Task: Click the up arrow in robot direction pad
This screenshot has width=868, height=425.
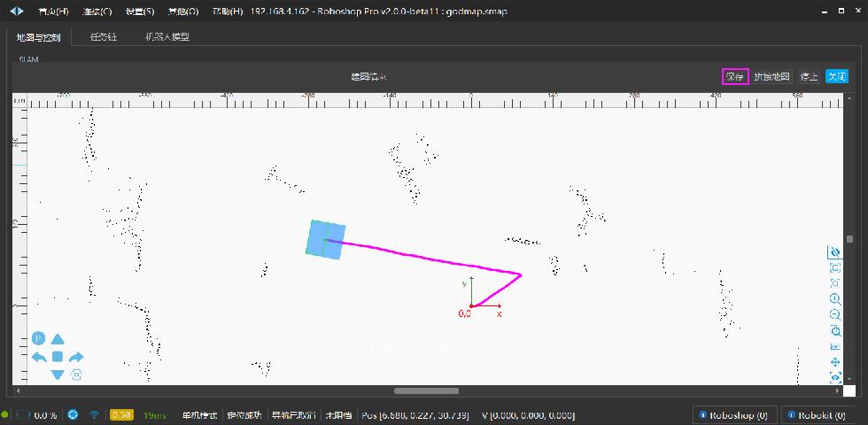Action: click(x=58, y=339)
